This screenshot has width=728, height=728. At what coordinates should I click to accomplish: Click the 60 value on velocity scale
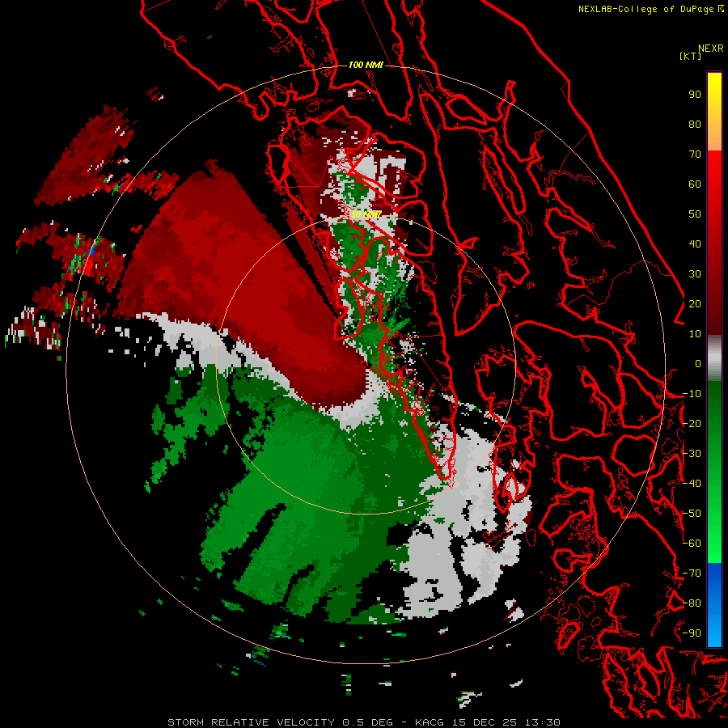(x=695, y=184)
